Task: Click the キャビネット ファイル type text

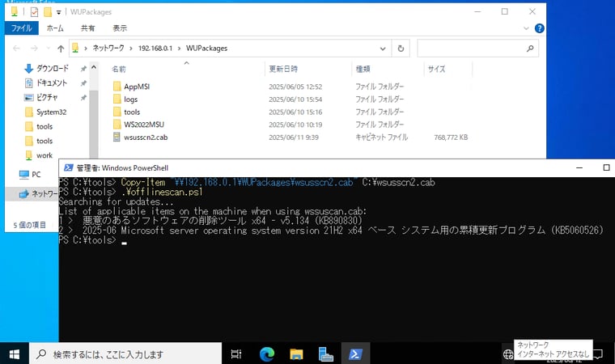Action: [x=382, y=138]
